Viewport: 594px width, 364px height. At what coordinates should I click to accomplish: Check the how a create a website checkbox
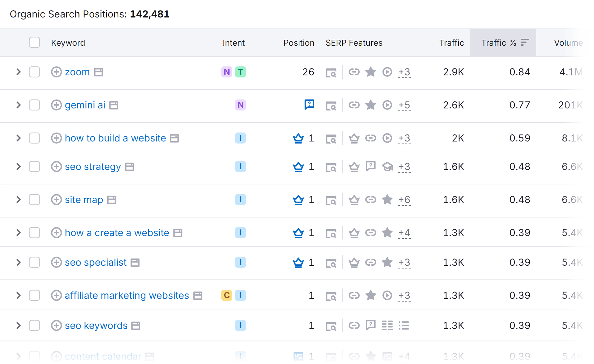click(34, 233)
